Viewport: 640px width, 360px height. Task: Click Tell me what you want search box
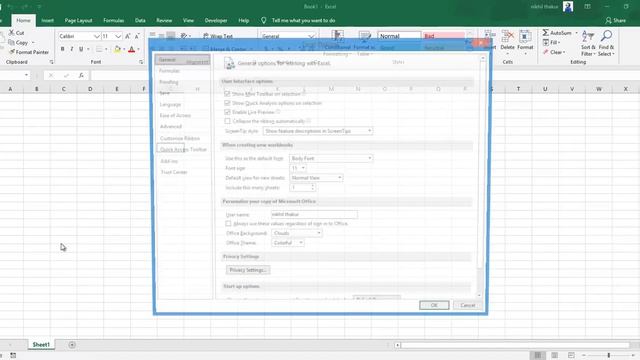click(x=303, y=20)
